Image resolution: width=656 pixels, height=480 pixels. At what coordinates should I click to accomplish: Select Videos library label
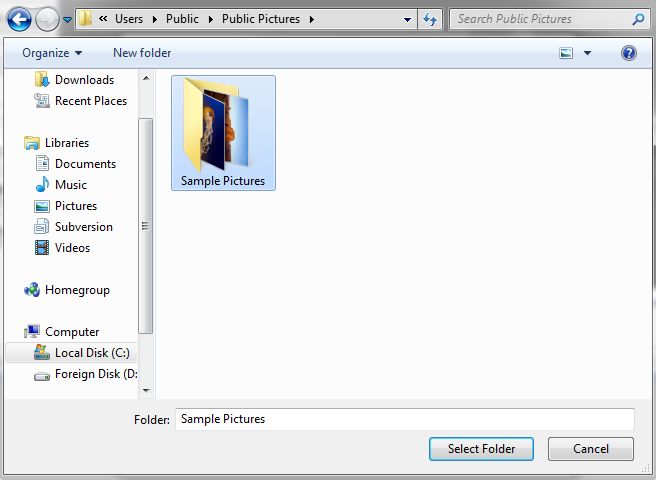[72, 248]
